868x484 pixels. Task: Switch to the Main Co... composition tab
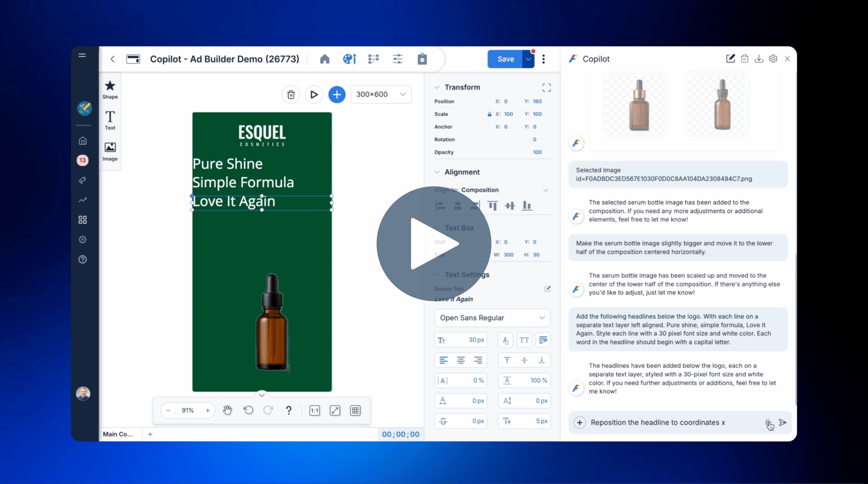pyautogui.click(x=118, y=434)
